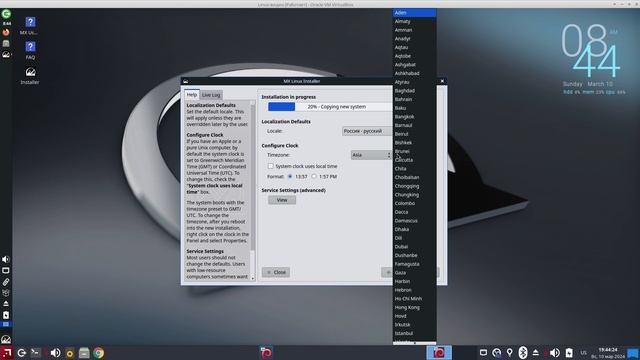
Task: Click the battery icon in guest side panel
Action: tap(6, 315)
